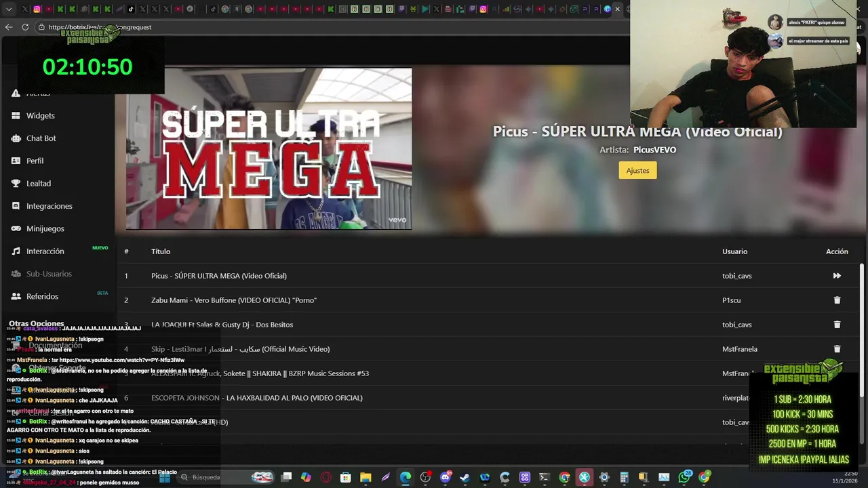Go to Perfil in the sidebar

tap(35, 161)
